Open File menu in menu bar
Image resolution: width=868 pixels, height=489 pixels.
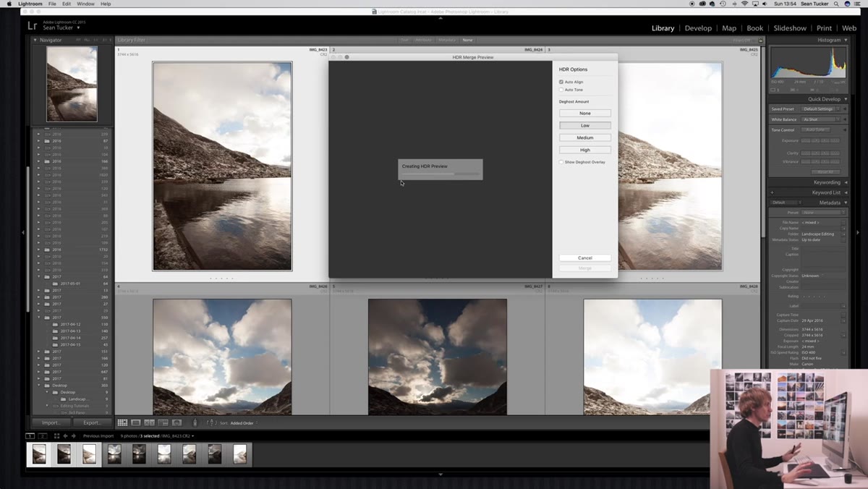(x=52, y=4)
